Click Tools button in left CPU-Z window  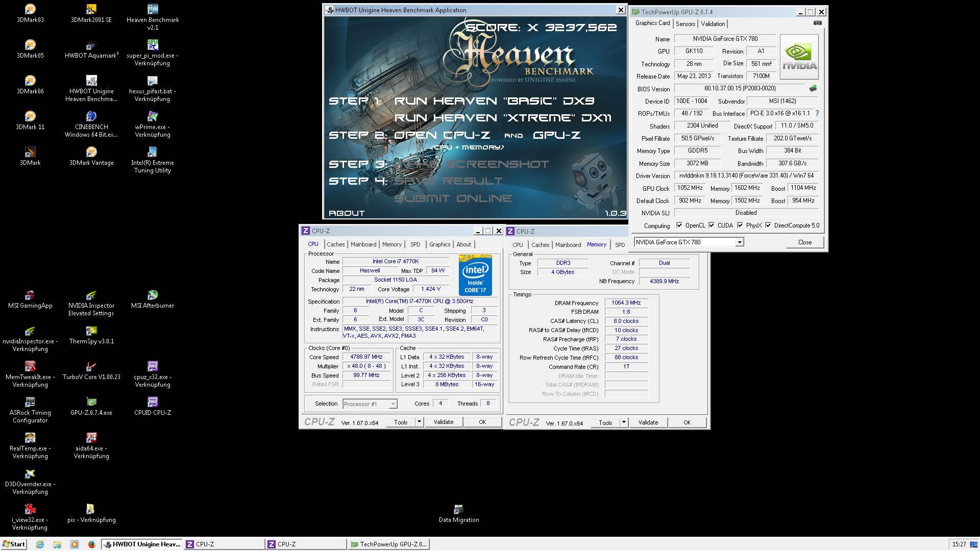pos(401,422)
